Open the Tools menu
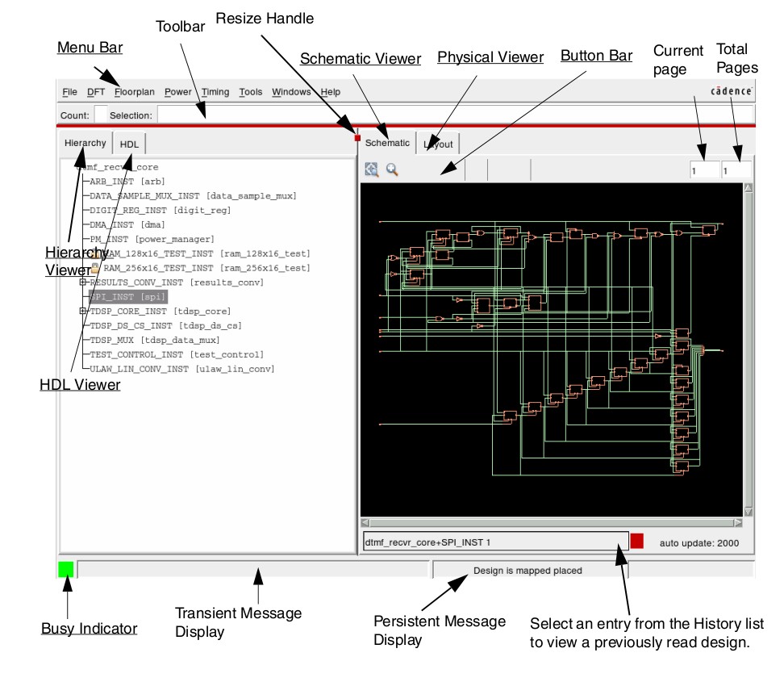 (x=251, y=92)
